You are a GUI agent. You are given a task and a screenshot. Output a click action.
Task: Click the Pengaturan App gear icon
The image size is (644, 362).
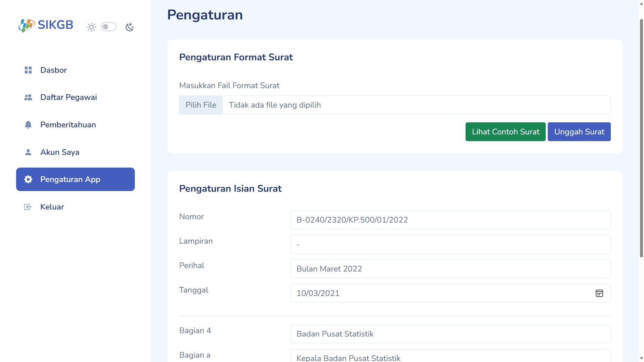click(x=28, y=179)
